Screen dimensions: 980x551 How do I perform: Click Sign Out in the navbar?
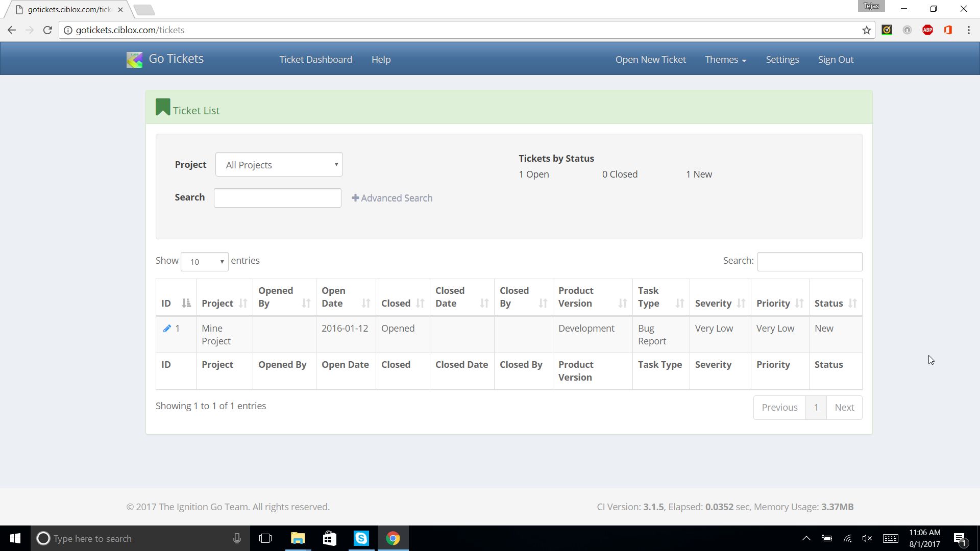tap(836, 60)
